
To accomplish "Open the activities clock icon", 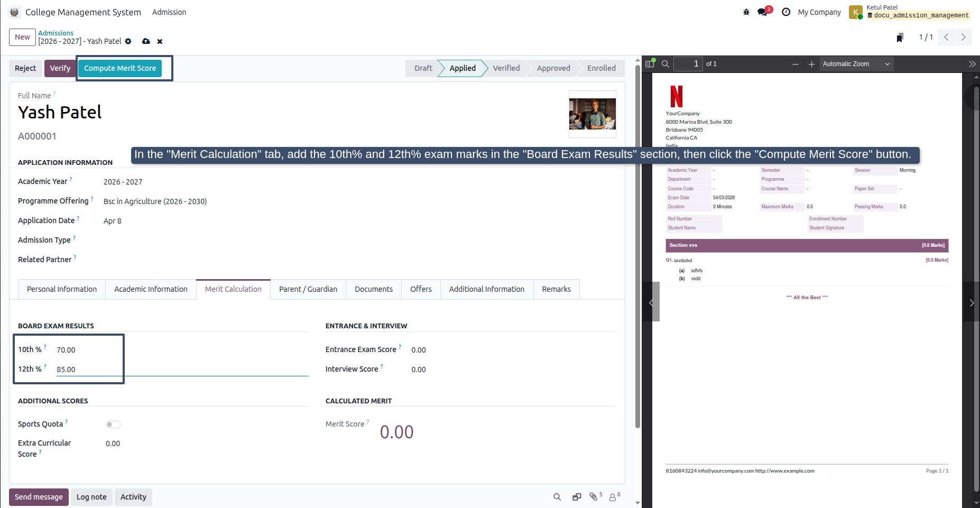I will (x=786, y=12).
